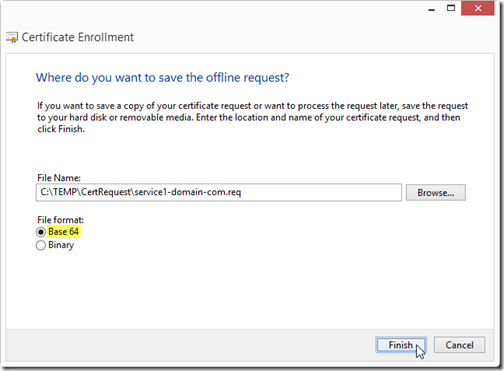Click the Certificate Enrollment icon

point(12,37)
